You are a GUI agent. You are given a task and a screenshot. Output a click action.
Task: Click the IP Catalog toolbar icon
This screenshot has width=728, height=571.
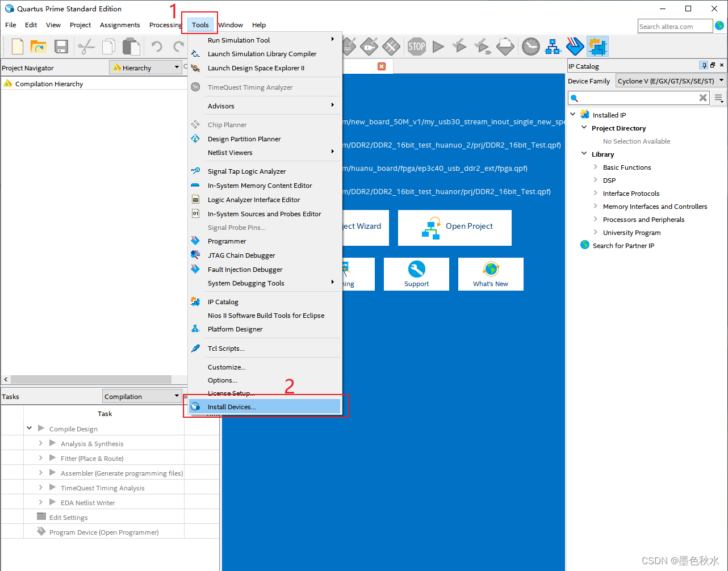click(597, 47)
